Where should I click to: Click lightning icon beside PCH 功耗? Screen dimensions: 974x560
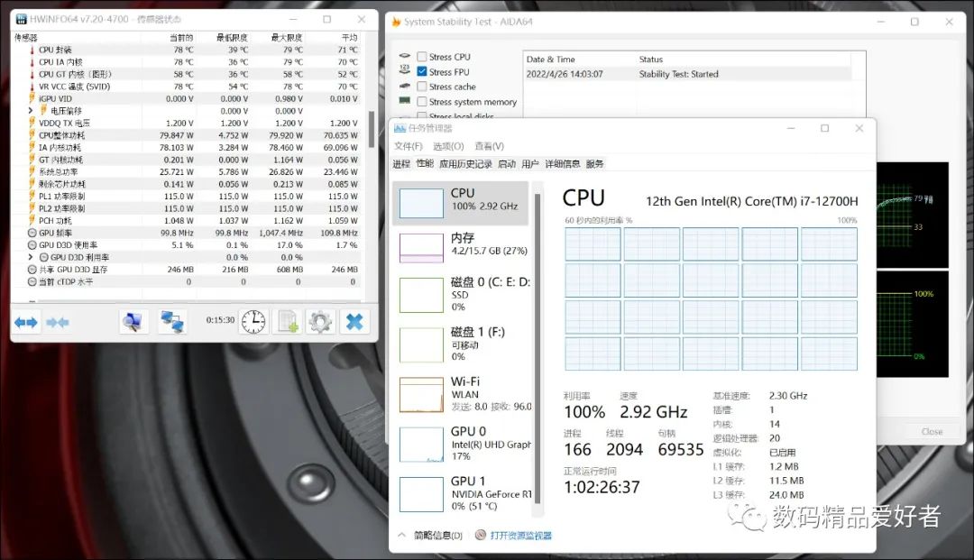[32, 220]
